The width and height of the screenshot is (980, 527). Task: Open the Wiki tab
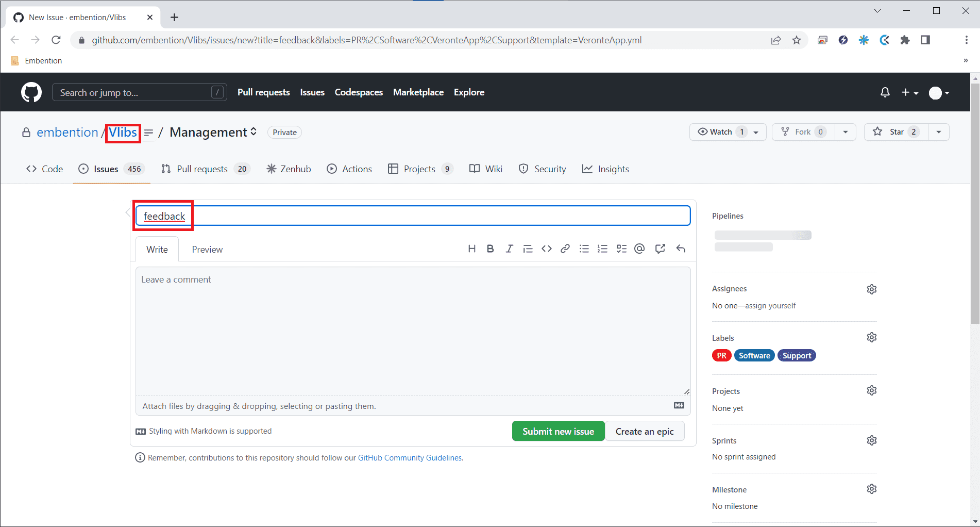[x=486, y=169]
